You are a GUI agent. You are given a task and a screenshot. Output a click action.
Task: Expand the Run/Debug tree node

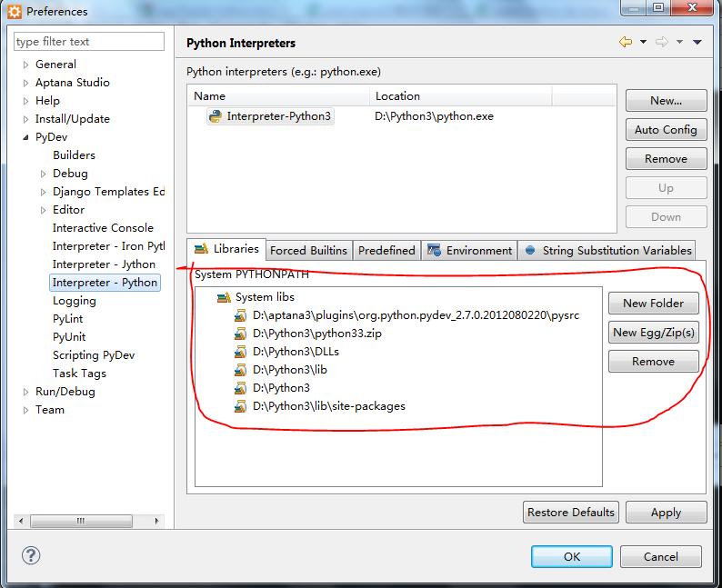coord(25,392)
